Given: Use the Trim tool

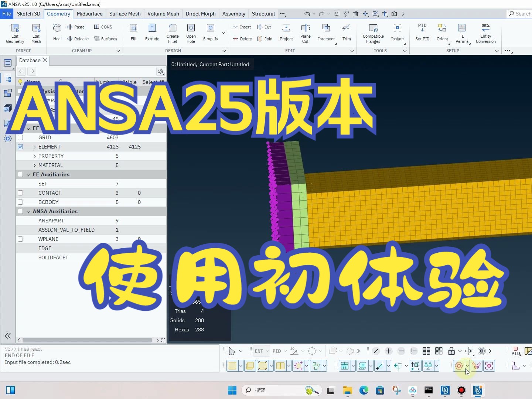Looking at the screenshot, I should [347, 33].
